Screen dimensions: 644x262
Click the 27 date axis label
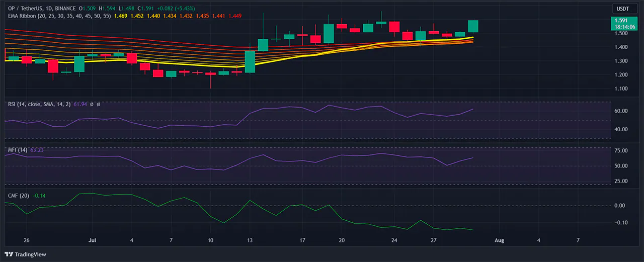434,240
